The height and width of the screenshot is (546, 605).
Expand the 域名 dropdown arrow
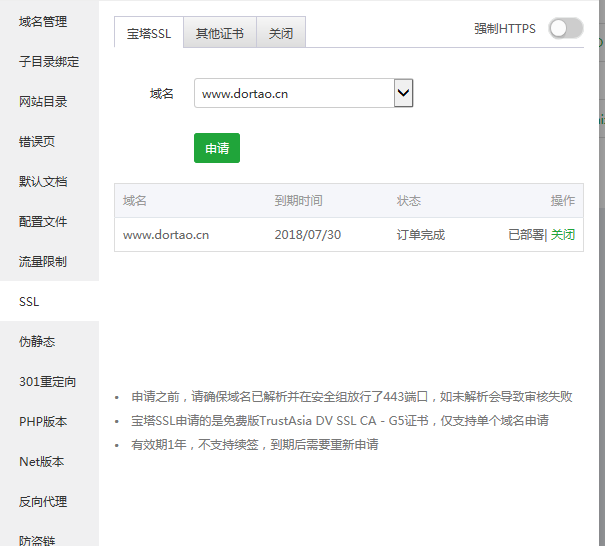pos(404,93)
